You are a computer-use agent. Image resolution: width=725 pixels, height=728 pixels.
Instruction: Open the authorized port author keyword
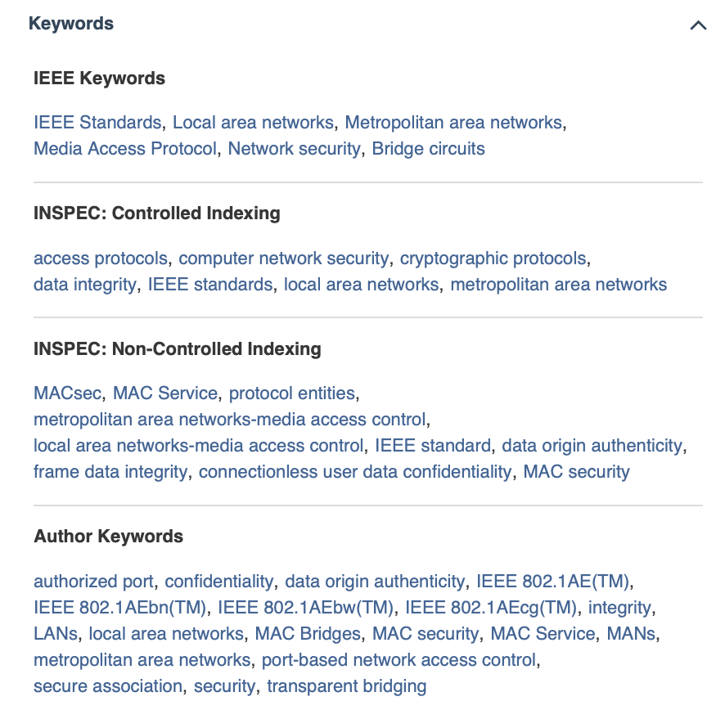[92, 581]
